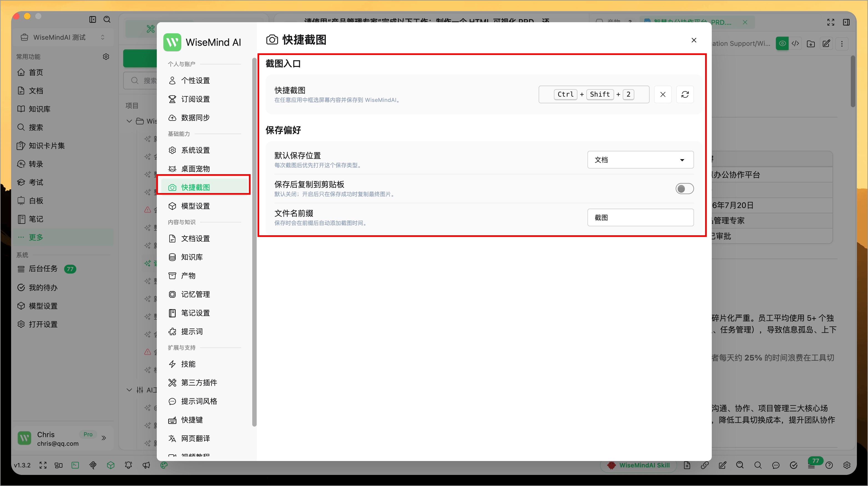Image resolution: width=868 pixels, height=486 pixels.
Task: Click the help question mark icon in status bar
Action: point(829,465)
